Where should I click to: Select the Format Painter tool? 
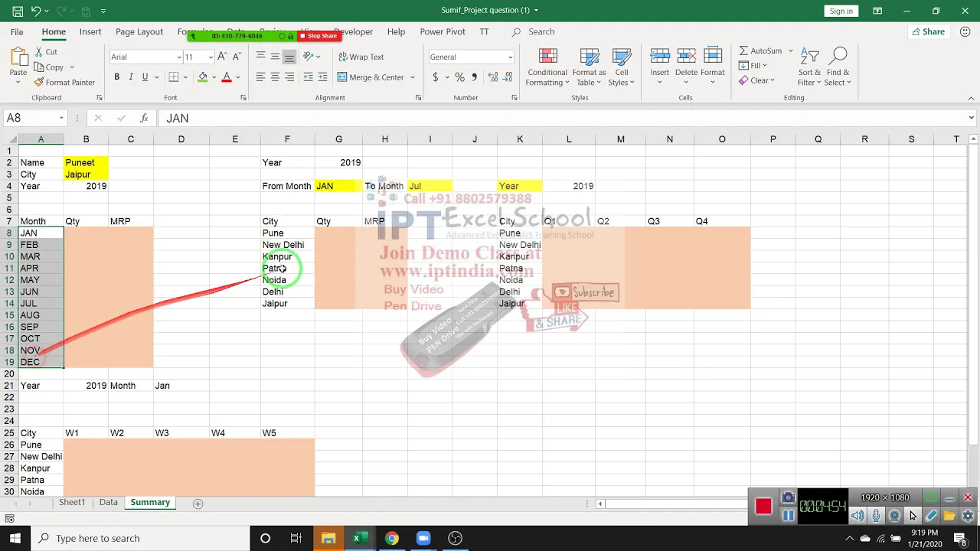(x=64, y=83)
